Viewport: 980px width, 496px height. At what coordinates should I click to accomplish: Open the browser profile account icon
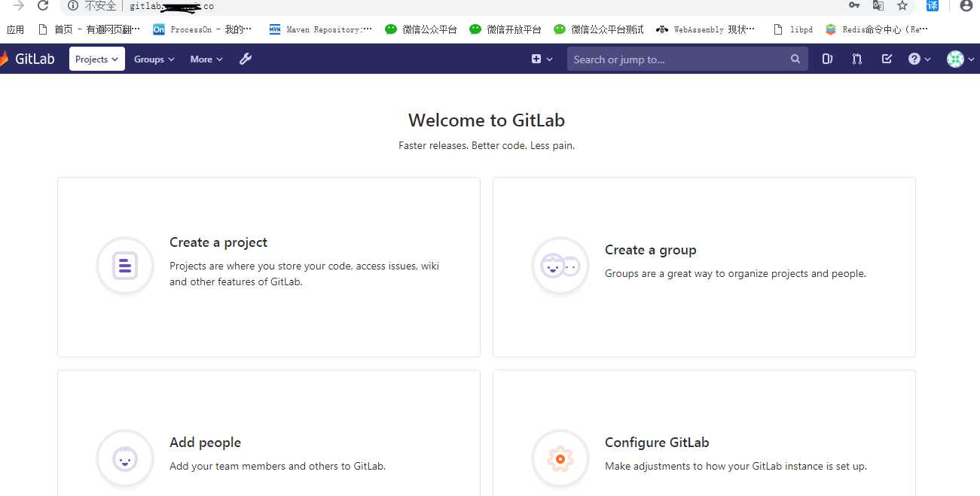coord(966,5)
